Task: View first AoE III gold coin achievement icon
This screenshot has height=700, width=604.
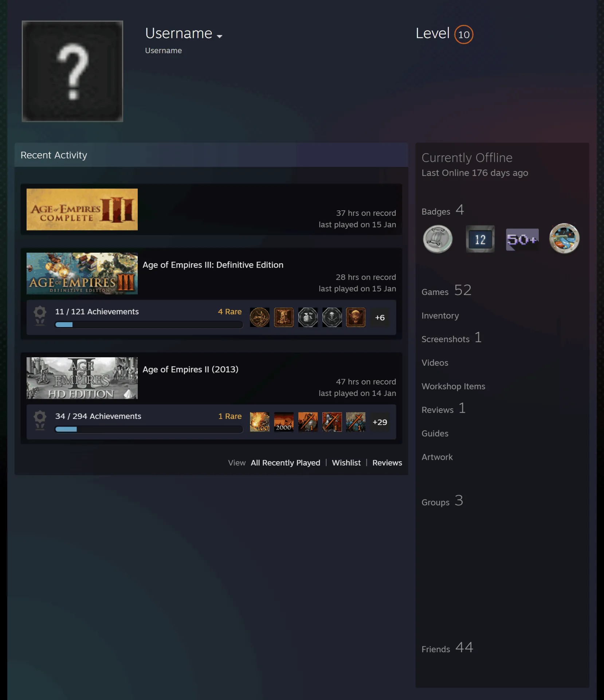Action: (x=259, y=317)
